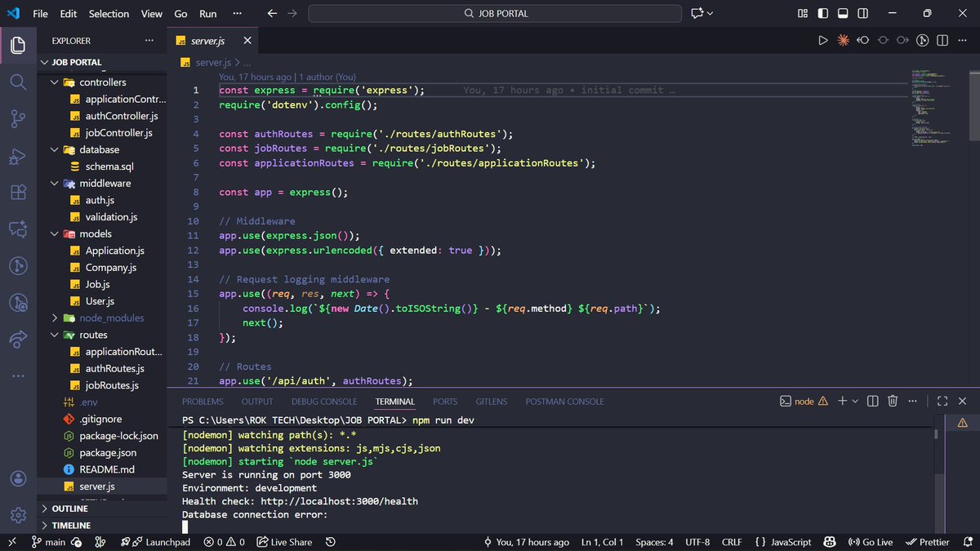Switch to the OUTPUT tab

point(257,402)
